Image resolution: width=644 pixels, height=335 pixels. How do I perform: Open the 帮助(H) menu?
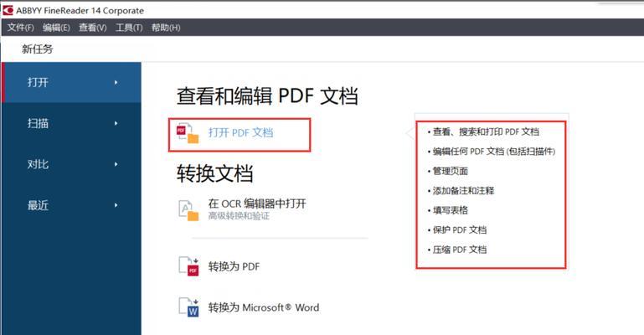pos(166,28)
